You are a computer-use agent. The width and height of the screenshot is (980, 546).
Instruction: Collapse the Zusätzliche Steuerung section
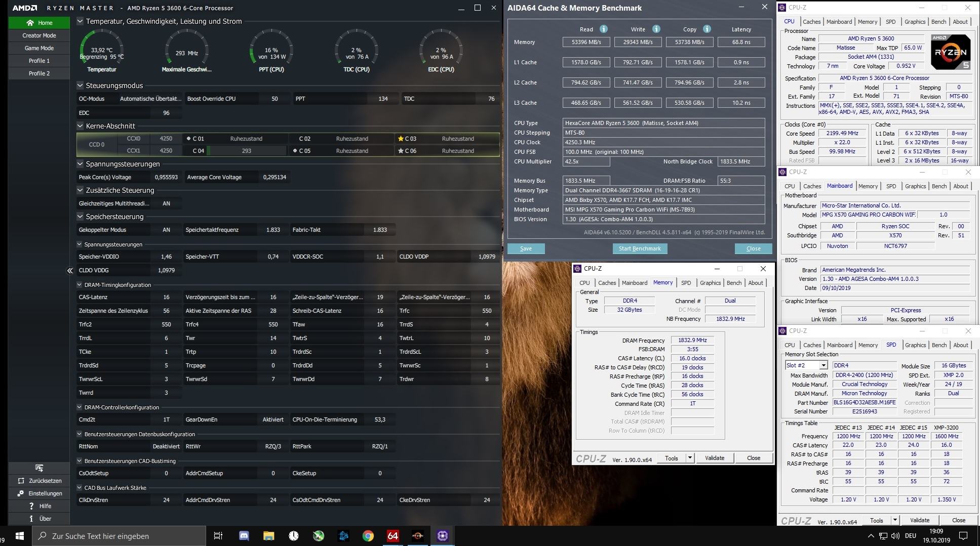[80, 190]
